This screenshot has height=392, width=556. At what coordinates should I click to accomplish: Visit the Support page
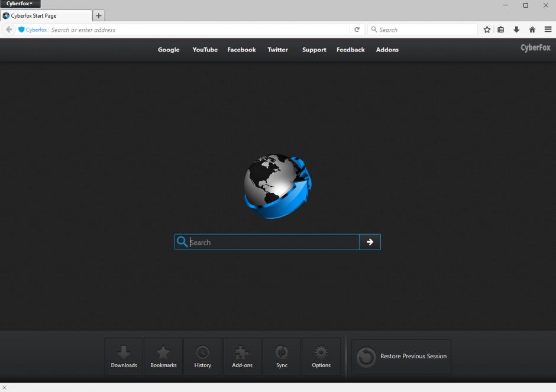pyautogui.click(x=314, y=50)
